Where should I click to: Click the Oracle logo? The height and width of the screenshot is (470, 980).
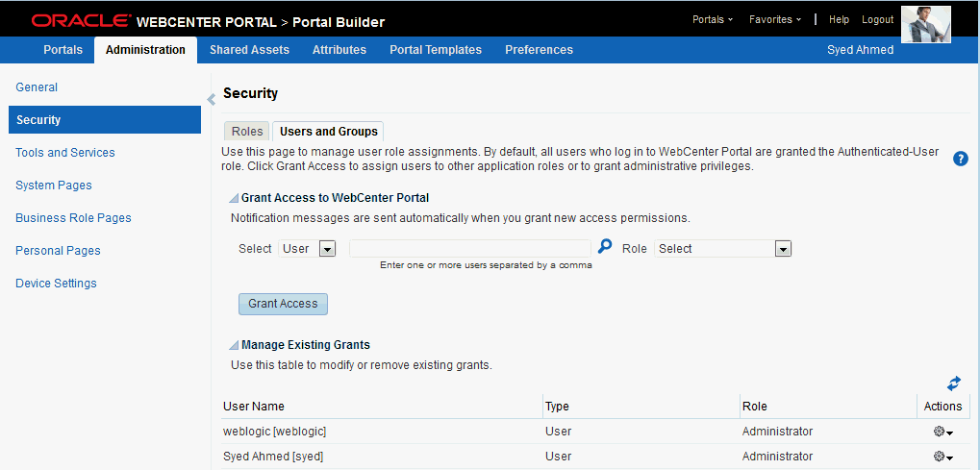click(x=81, y=22)
